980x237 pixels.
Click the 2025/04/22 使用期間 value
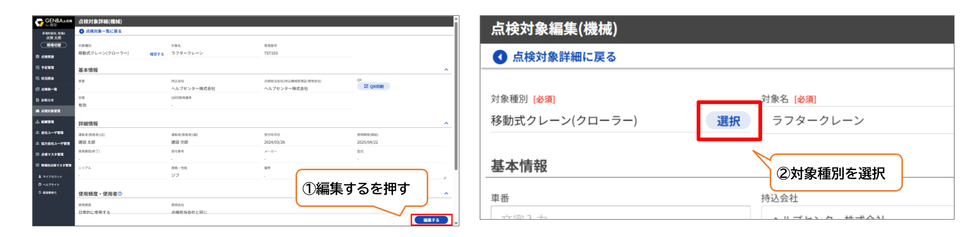click(x=367, y=142)
